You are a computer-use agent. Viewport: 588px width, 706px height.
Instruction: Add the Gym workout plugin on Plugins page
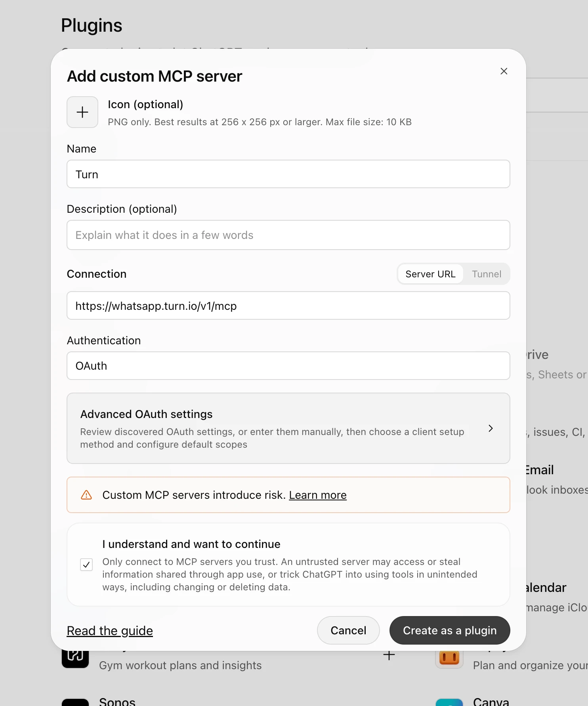389,655
